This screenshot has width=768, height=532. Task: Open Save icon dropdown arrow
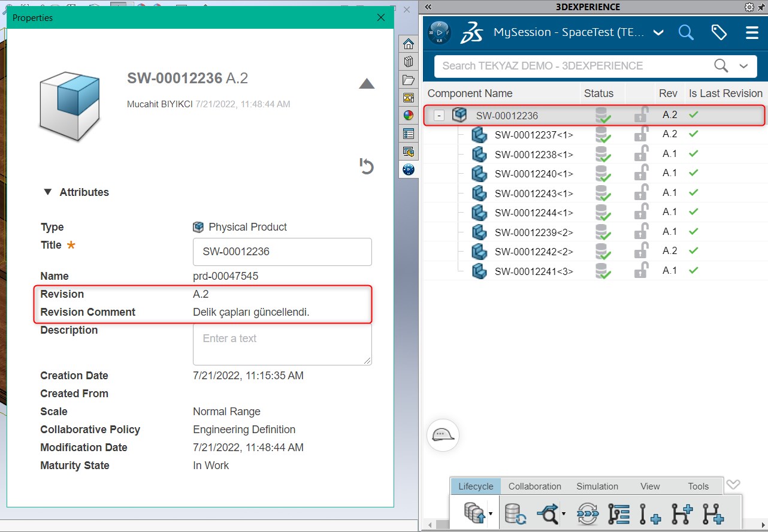pyautogui.click(x=491, y=514)
